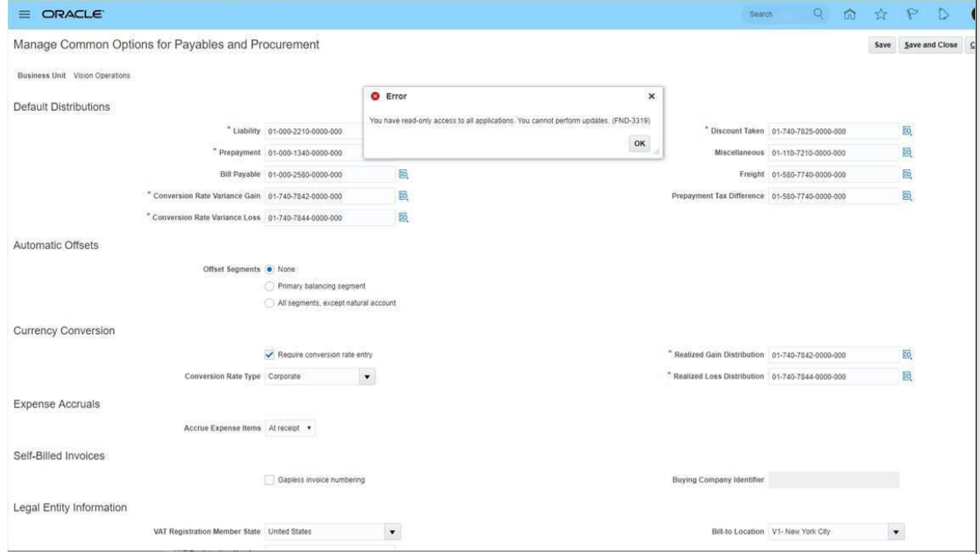Search account for Prepayment Tax Difference
Screen dimensions: 980x554
click(907, 196)
